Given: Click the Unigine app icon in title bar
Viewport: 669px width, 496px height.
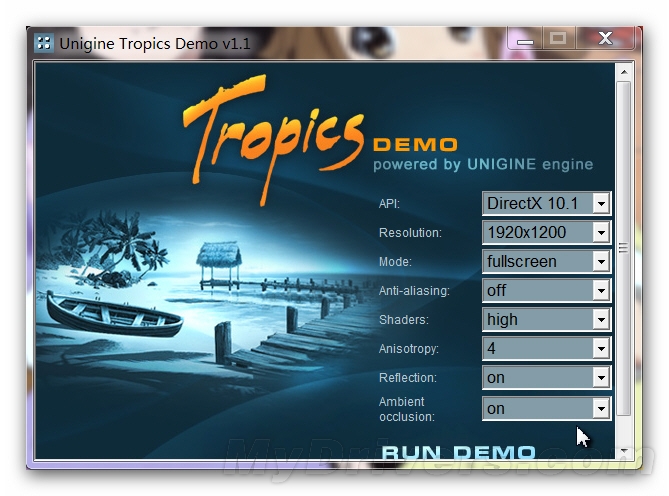Looking at the screenshot, I should pyautogui.click(x=44, y=43).
